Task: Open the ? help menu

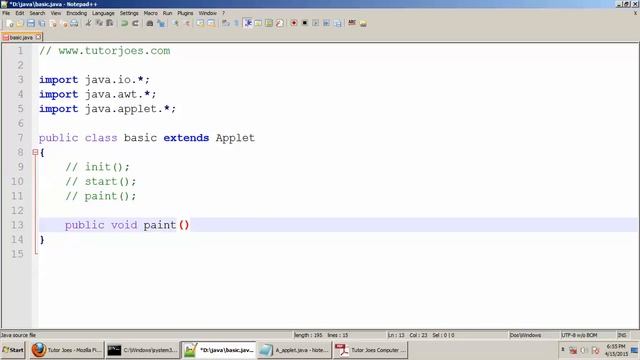Action: pyautogui.click(x=224, y=13)
